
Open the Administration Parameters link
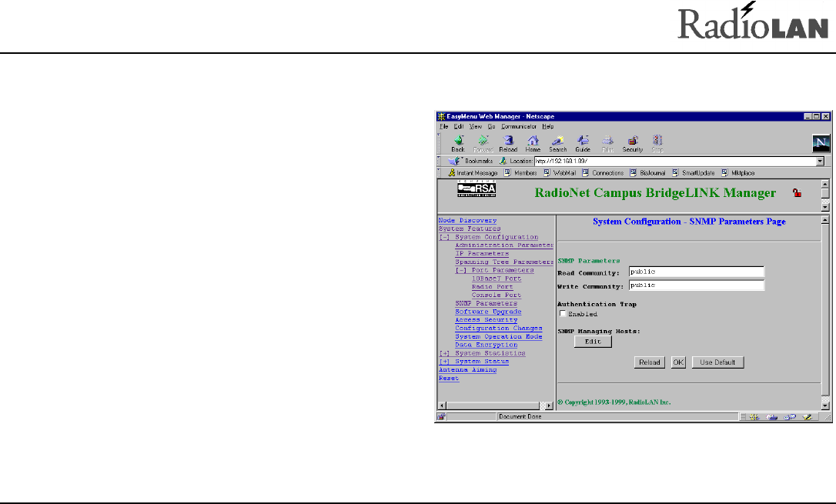tap(504, 245)
